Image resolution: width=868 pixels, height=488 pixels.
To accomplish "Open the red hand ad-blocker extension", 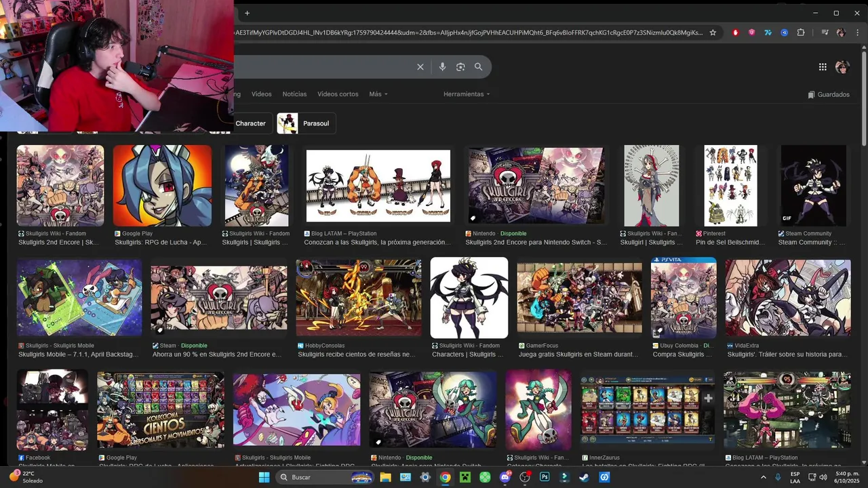I will (x=736, y=33).
